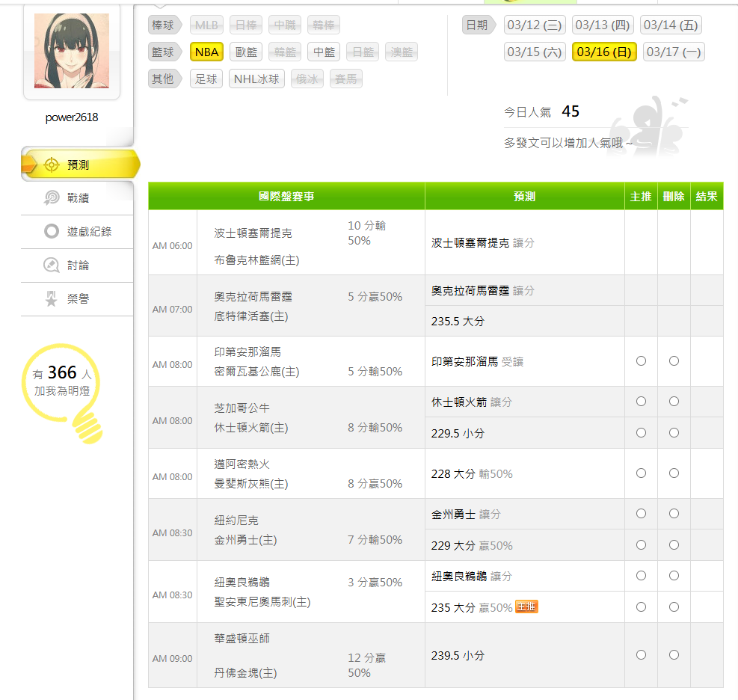Screen dimensions: 738x700
Task: Select the 澳籃 league tab
Action: click(402, 52)
